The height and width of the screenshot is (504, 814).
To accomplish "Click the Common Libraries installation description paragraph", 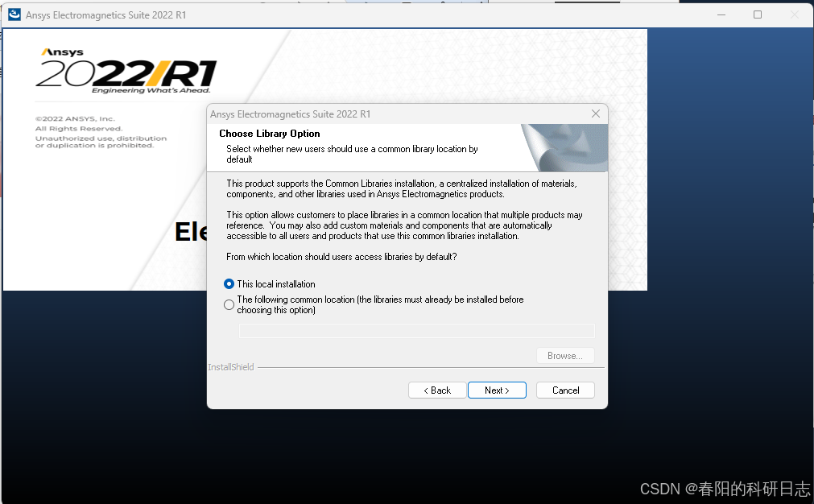I will click(x=401, y=189).
